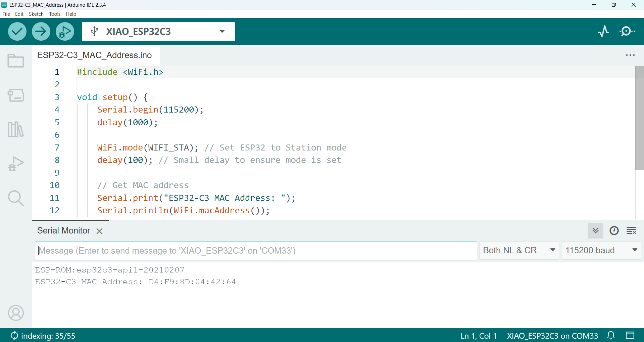Click the indexing progress spinner icon
Image resolution: width=644 pixels, height=342 pixels.
coord(14,335)
